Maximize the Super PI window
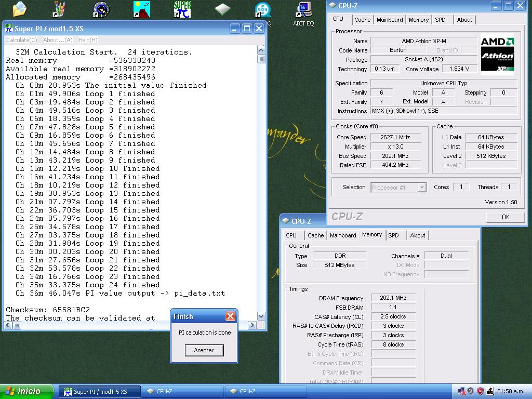 point(247,29)
